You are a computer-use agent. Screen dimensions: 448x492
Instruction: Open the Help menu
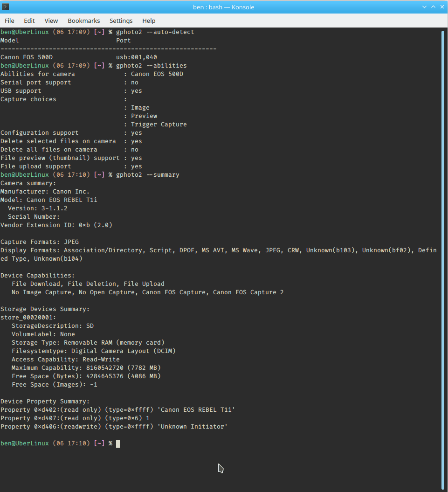click(149, 21)
